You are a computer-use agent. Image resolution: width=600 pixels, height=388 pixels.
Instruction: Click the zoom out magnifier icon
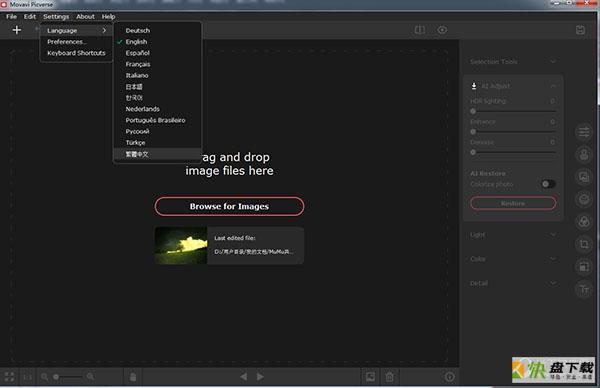tap(44, 377)
